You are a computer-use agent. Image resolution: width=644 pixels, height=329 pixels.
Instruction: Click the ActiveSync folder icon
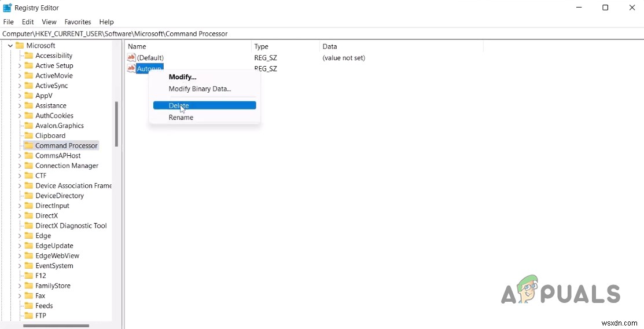pos(28,86)
